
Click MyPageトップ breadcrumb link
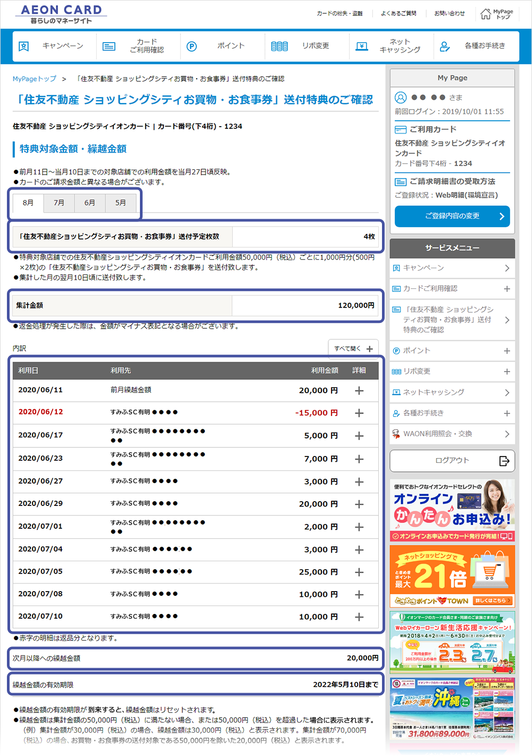click(35, 79)
